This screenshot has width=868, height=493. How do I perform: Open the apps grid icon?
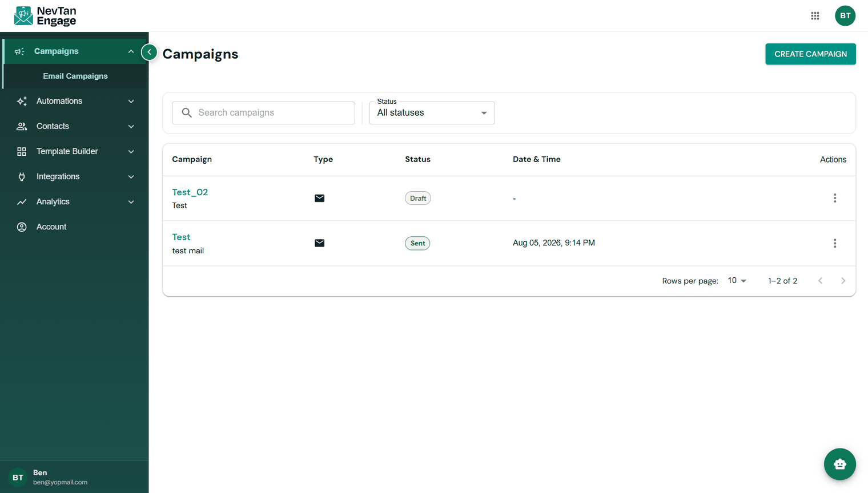pos(815,16)
